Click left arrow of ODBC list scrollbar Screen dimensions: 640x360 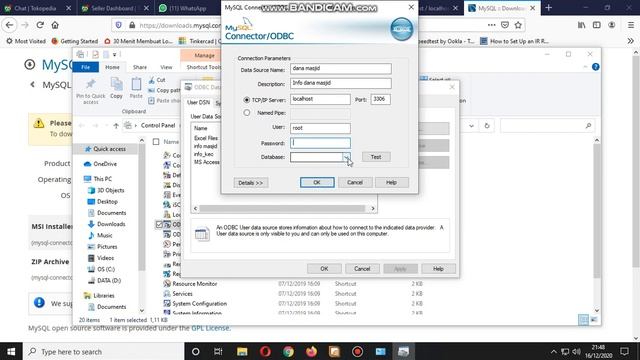(x=196, y=209)
